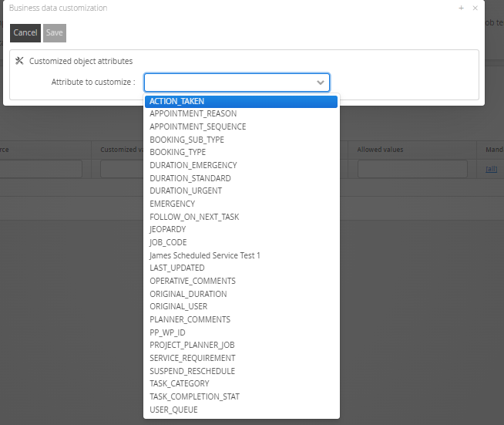Select James Scheduled Service Test 1

click(x=241, y=255)
